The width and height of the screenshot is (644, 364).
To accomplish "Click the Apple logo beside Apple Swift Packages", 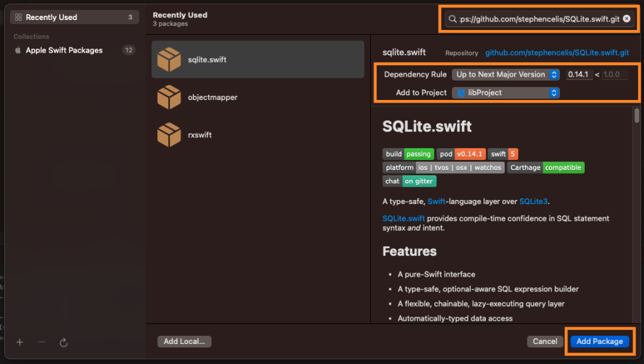I will click(17, 50).
